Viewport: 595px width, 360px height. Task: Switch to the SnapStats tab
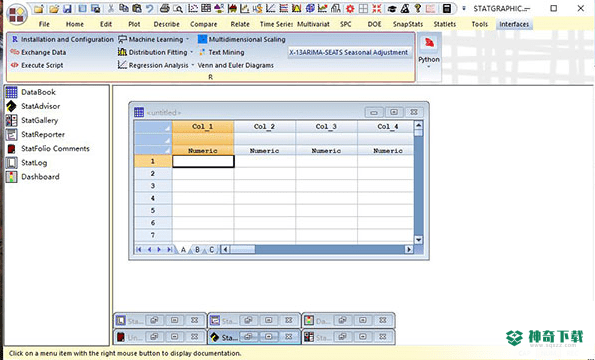click(408, 24)
